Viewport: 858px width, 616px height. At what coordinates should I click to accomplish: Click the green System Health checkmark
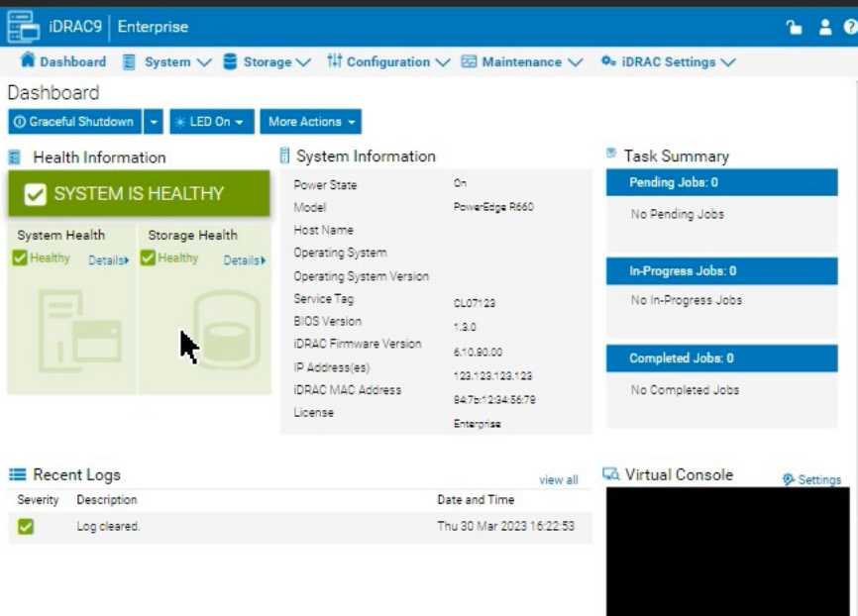20,258
